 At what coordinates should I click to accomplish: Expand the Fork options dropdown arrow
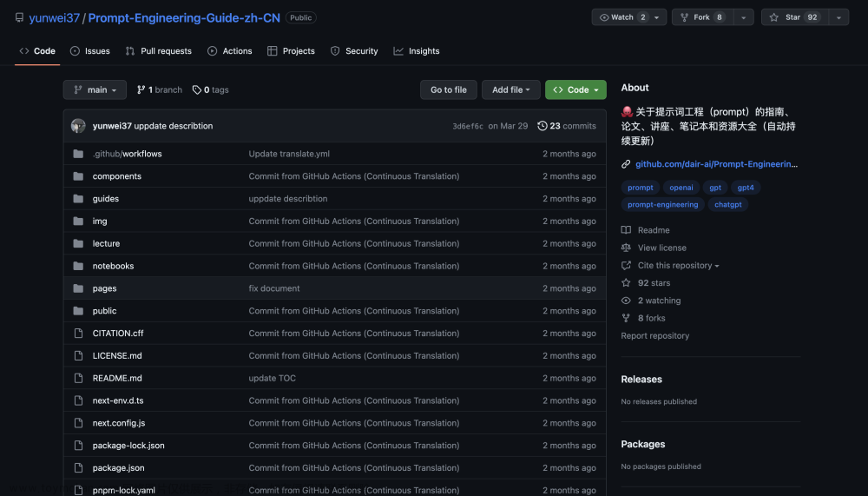tap(744, 17)
